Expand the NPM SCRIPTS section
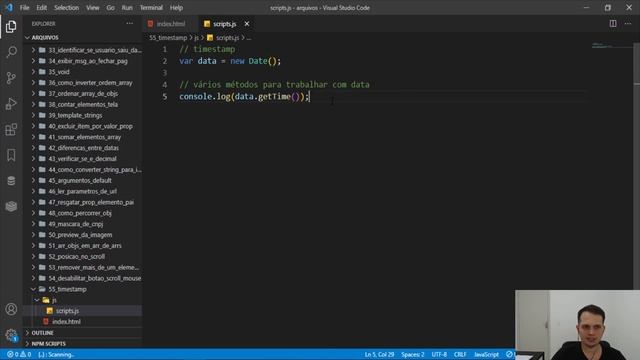This screenshot has width=640, height=360. (x=49, y=344)
